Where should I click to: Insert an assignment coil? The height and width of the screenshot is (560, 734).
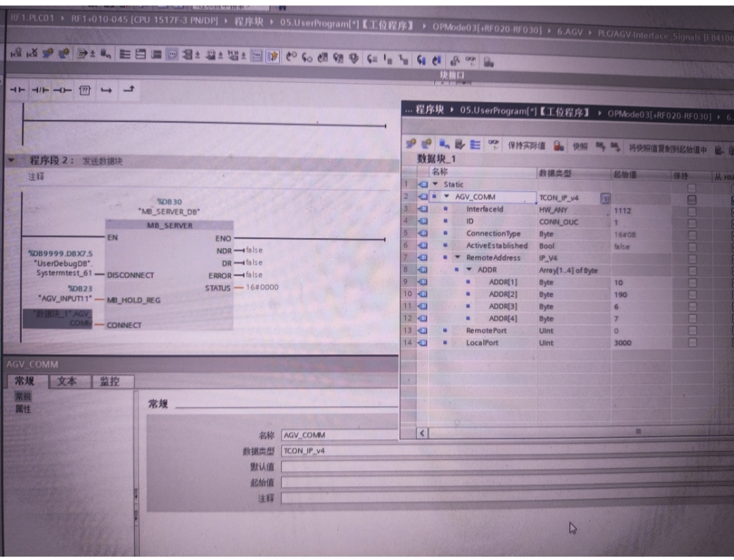[x=63, y=90]
